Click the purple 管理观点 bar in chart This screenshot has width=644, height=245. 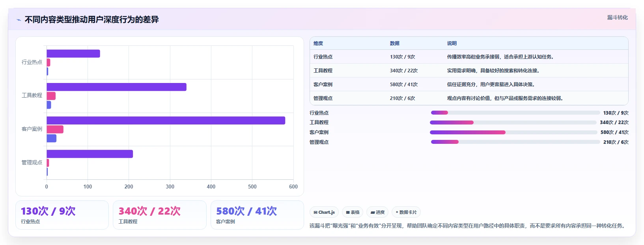[x=90, y=154]
